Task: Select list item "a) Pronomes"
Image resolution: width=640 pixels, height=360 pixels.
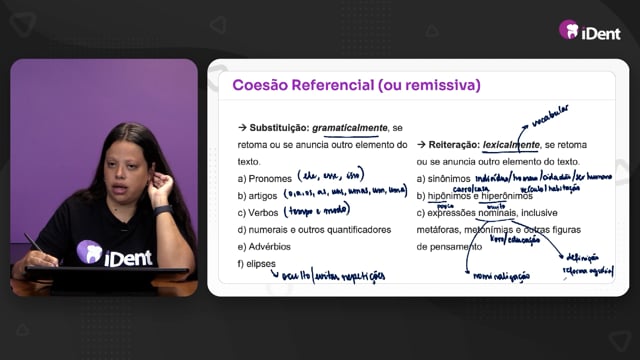Action: coord(264,179)
